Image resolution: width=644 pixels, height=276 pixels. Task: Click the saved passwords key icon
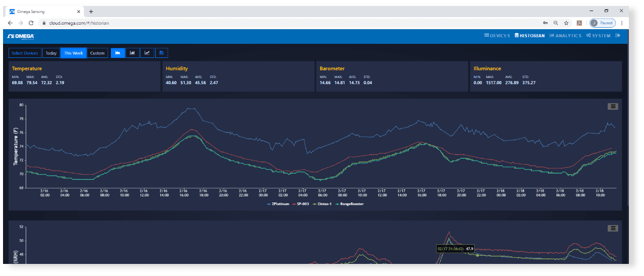(545, 23)
